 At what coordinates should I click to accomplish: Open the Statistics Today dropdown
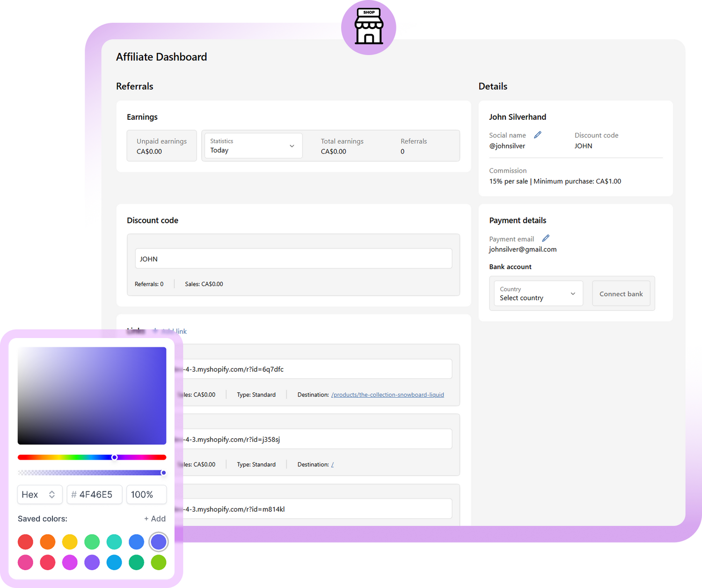[253, 146]
